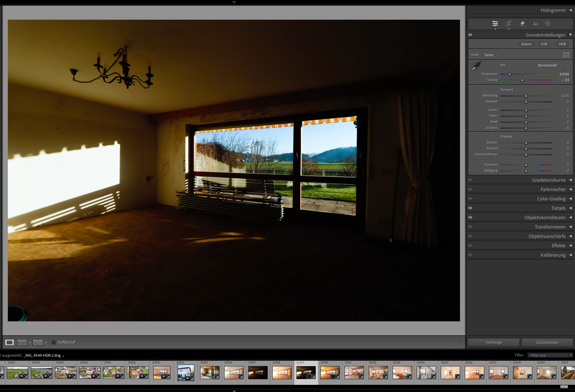575x392 pixels.
Task: Click the Vorherige button
Action: click(494, 342)
